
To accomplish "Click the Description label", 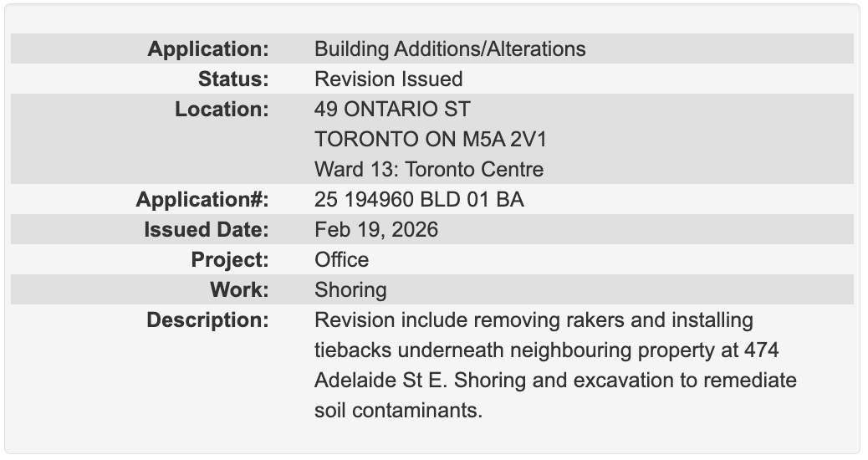I will click(207, 320).
